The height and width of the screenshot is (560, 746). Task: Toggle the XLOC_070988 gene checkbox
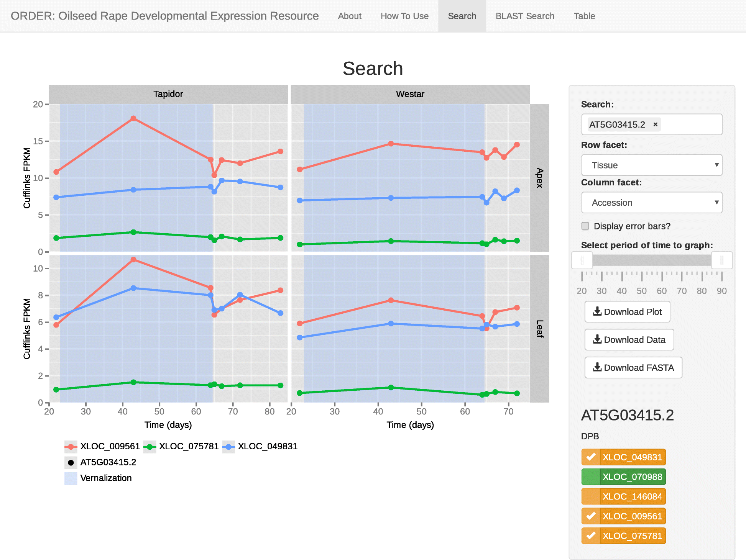pyautogui.click(x=591, y=476)
